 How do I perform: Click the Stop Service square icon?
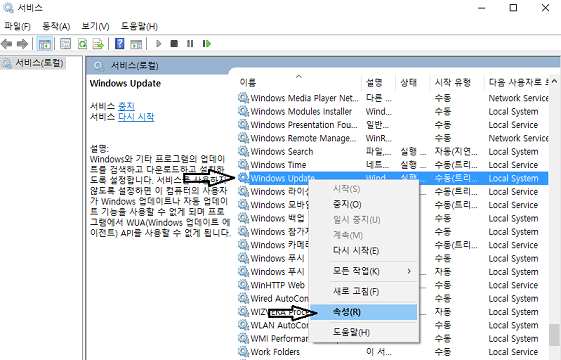174,44
